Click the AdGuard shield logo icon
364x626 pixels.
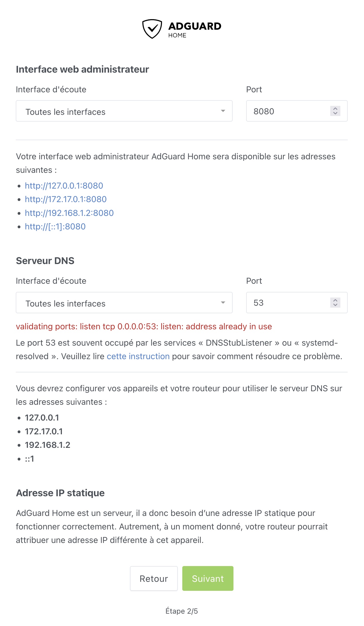152,29
